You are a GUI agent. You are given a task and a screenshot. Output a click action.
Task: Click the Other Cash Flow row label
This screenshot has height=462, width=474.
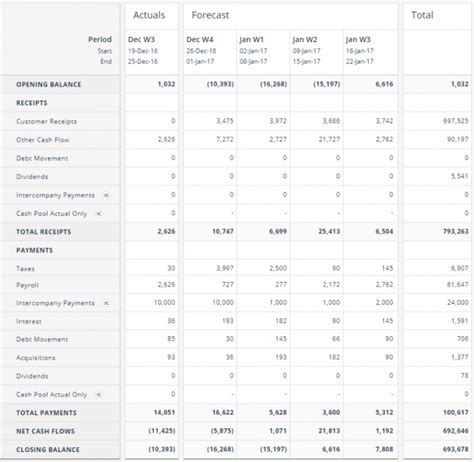click(43, 140)
